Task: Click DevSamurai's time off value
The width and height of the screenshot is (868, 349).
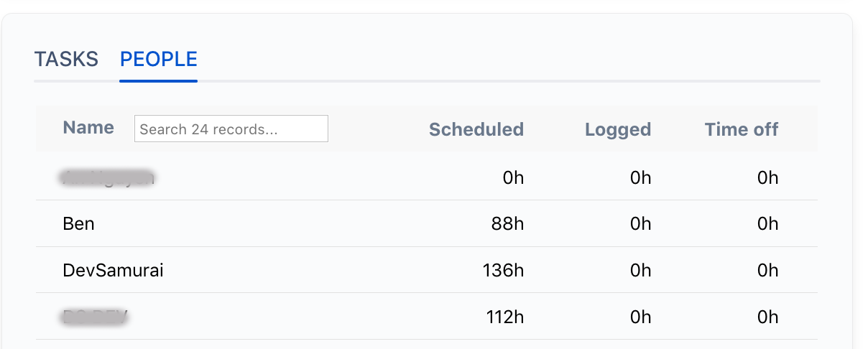Action: click(x=767, y=270)
